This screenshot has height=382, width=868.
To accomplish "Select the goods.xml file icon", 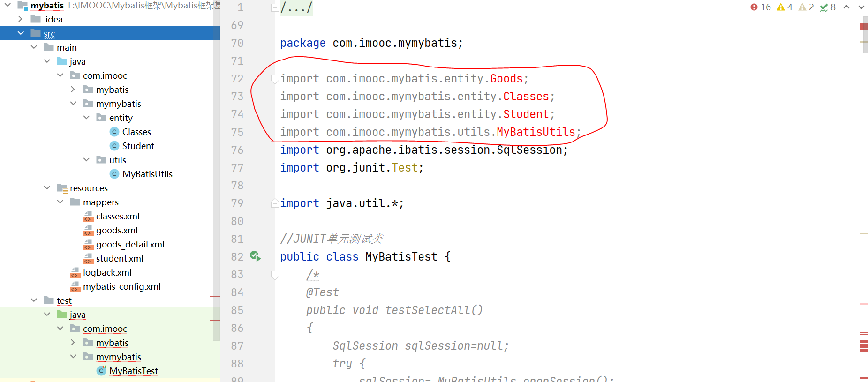I will click(x=88, y=231).
